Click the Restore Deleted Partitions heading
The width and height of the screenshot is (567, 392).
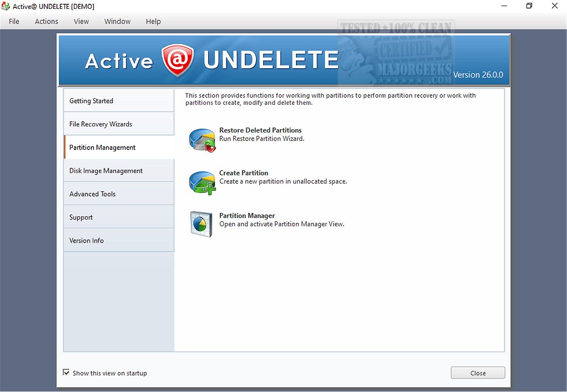pyautogui.click(x=260, y=130)
